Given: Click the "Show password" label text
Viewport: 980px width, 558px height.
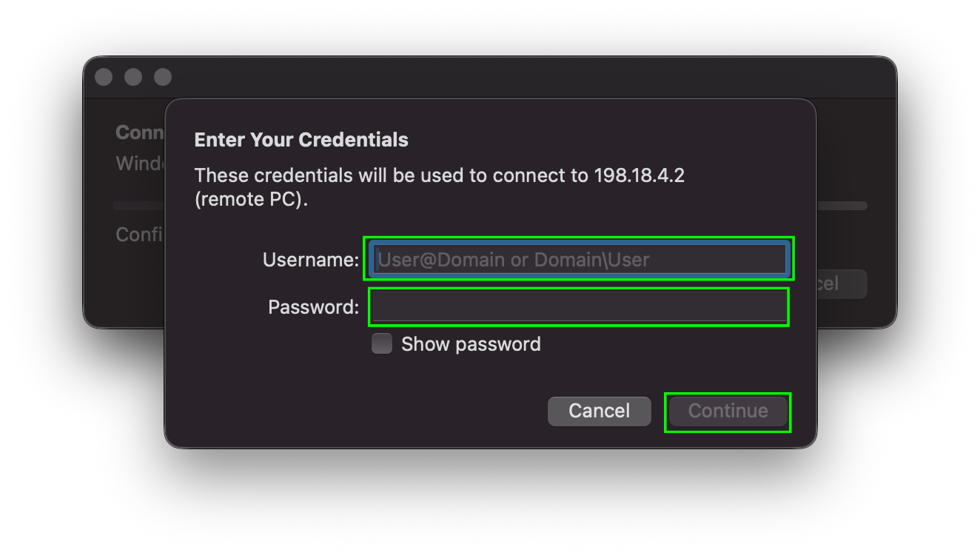Looking at the screenshot, I should point(471,344).
